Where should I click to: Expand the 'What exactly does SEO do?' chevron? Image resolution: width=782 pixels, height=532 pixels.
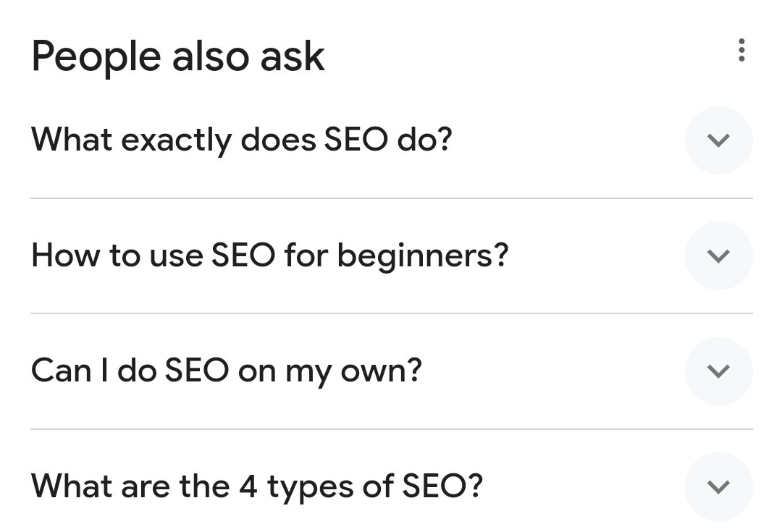(718, 140)
